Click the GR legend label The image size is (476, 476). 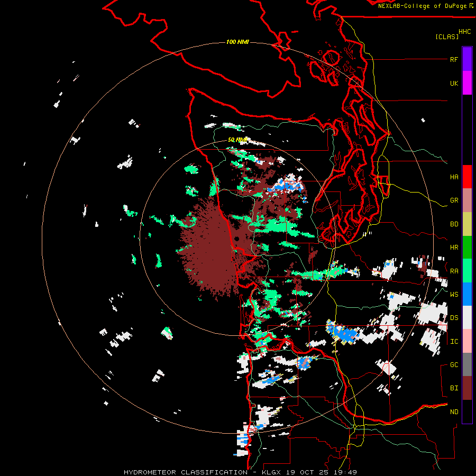[x=454, y=200]
